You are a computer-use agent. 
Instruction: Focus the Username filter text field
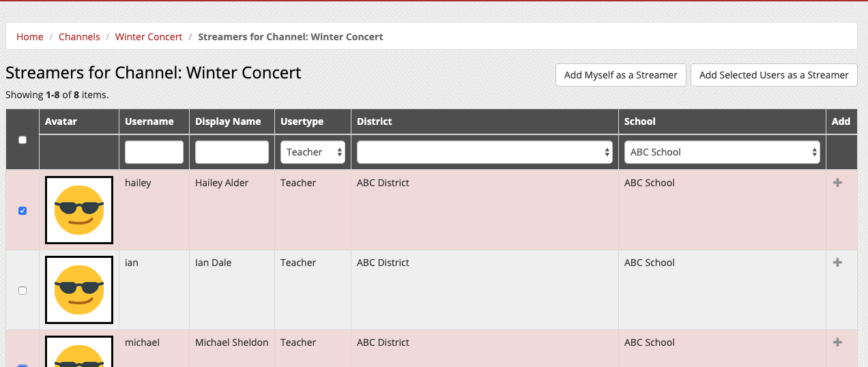[x=154, y=152]
